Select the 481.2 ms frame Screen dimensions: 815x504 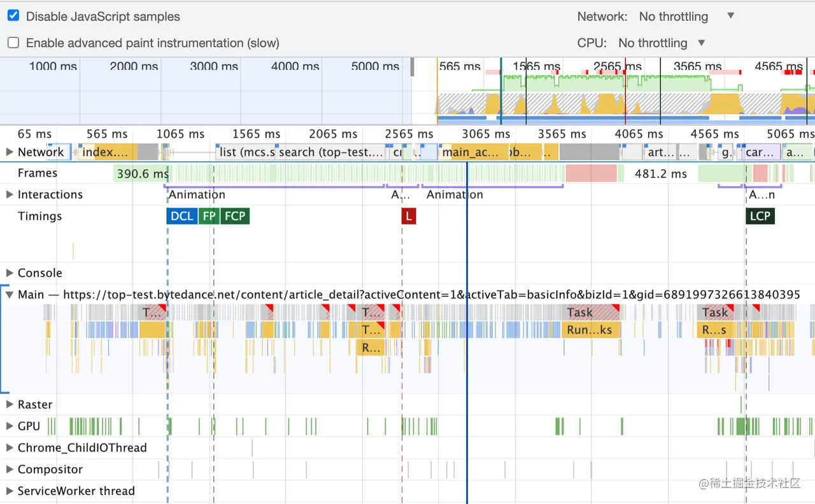click(660, 173)
